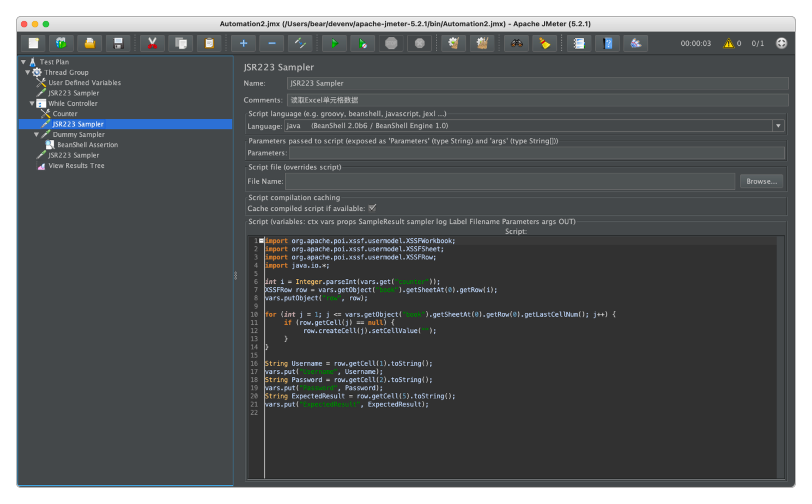The image size is (812, 504).
Task: Cut the selected element with scissors icon
Action: coord(153,43)
